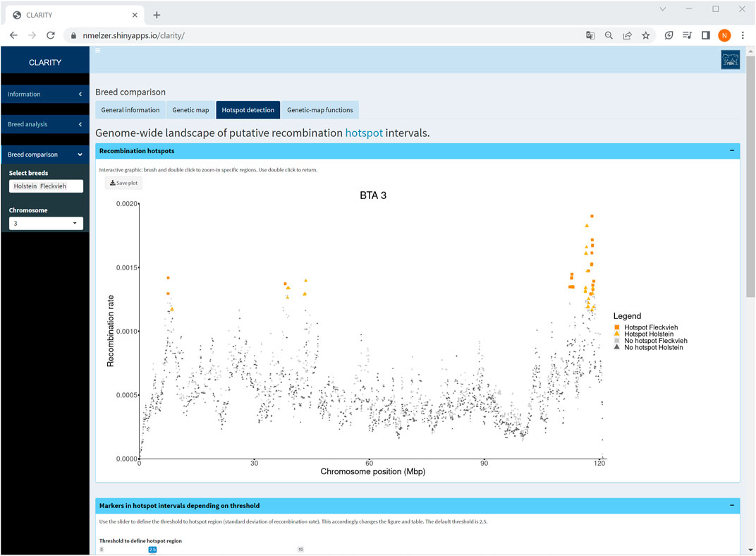This screenshot has height=556, width=756.
Task: Open the Genetic-map functions tab
Action: click(x=319, y=110)
